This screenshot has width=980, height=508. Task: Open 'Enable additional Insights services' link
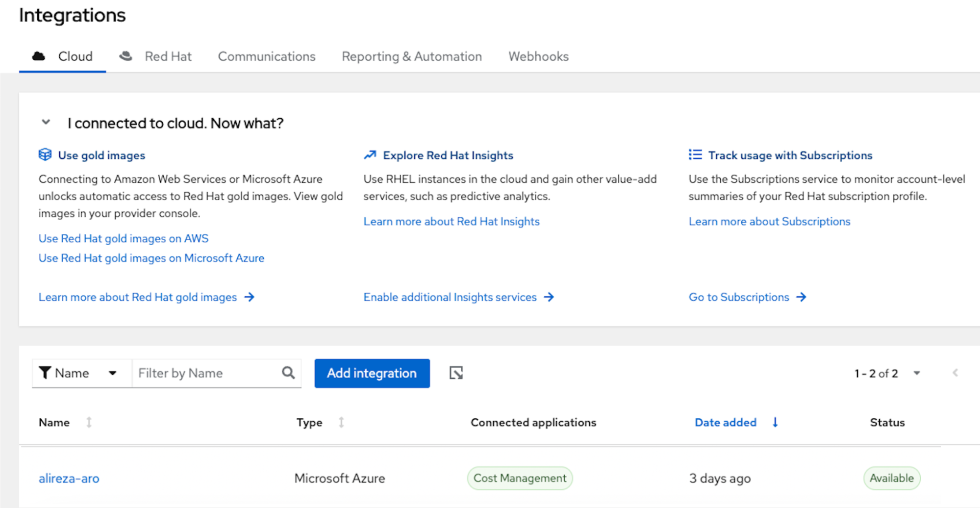(x=458, y=297)
